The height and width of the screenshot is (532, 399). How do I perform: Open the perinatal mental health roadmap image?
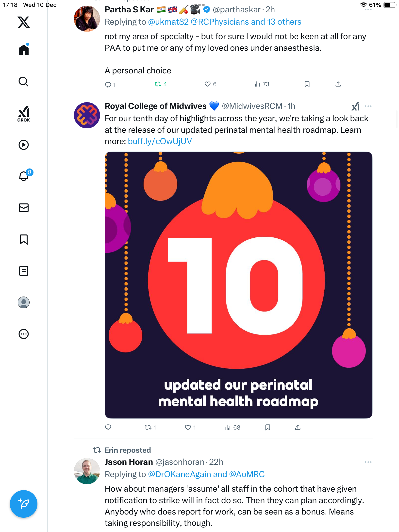(x=238, y=285)
